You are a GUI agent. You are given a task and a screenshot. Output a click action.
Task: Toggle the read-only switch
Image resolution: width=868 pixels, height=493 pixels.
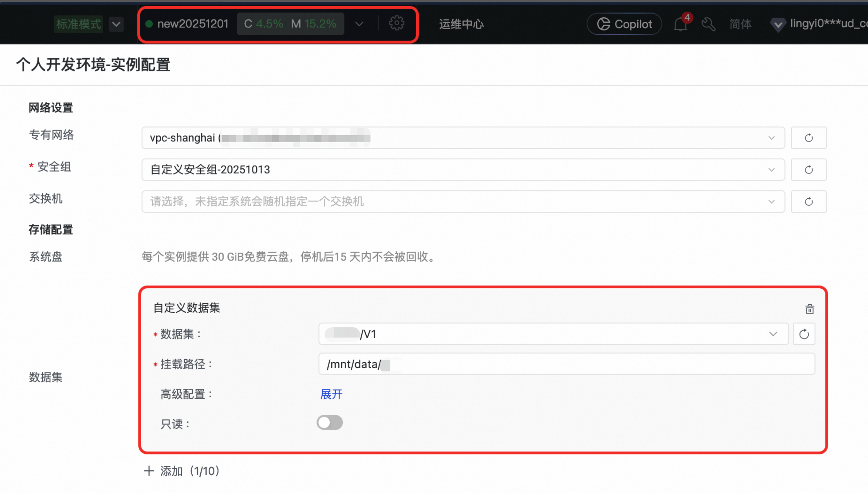329,422
